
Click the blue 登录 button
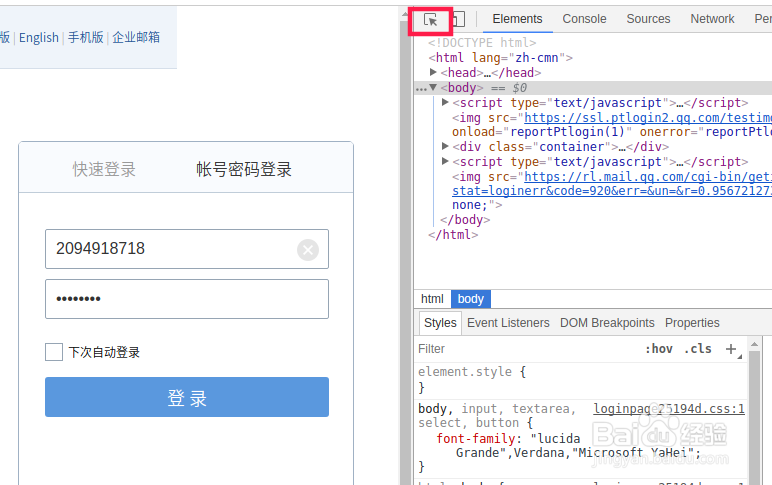coord(187,397)
